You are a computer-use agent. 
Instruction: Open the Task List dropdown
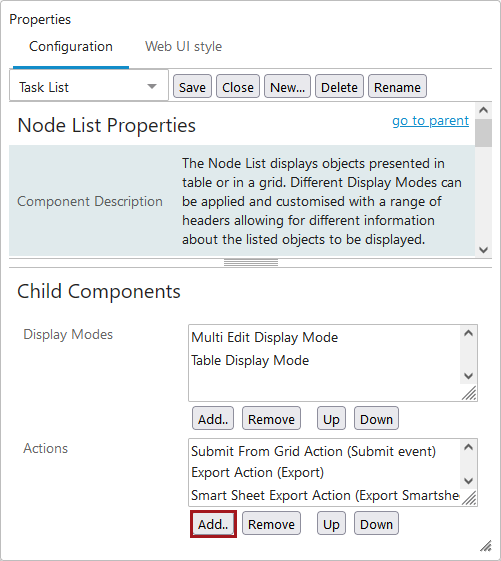[x=88, y=86]
